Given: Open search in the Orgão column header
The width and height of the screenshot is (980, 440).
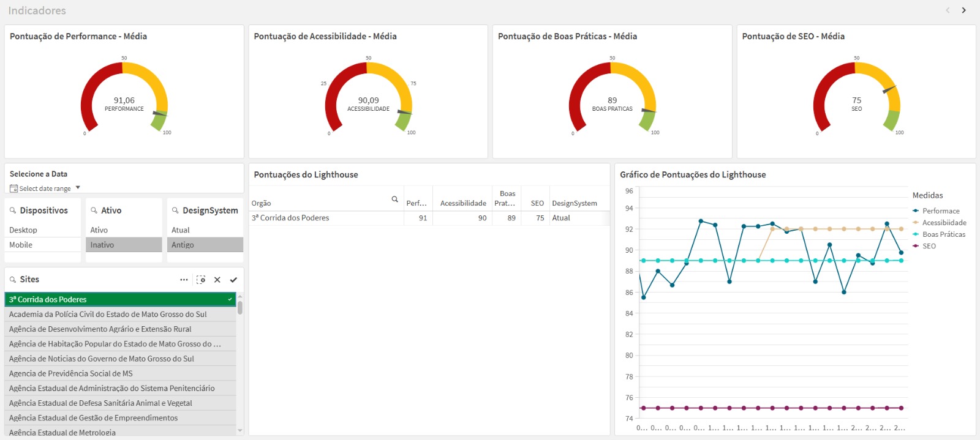Looking at the screenshot, I should coord(394,199).
